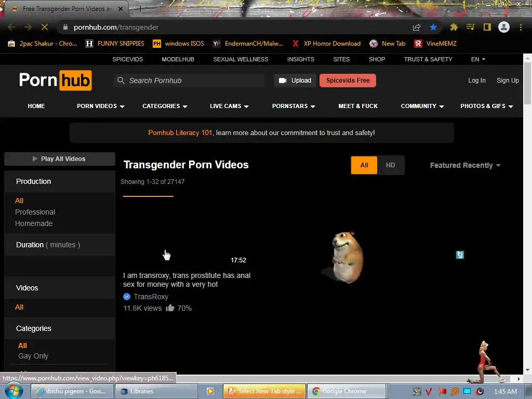Click Play All Videos

click(x=60, y=159)
